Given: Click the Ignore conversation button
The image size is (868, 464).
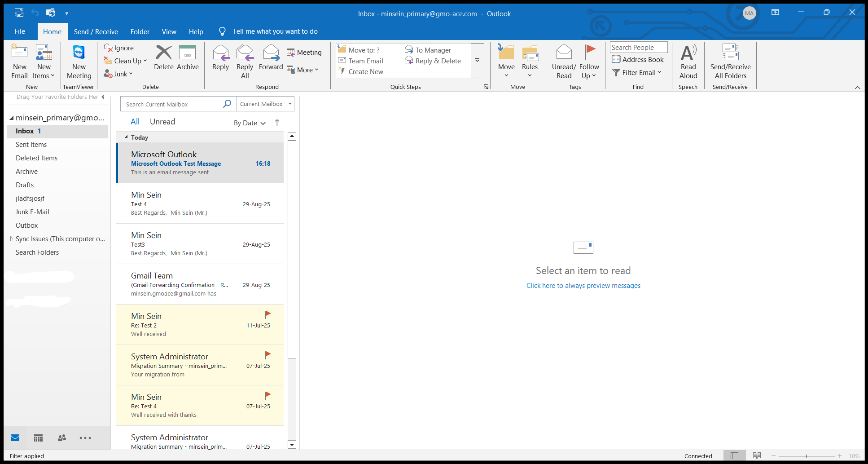Looking at the screenshot, I should pos(119,48).
